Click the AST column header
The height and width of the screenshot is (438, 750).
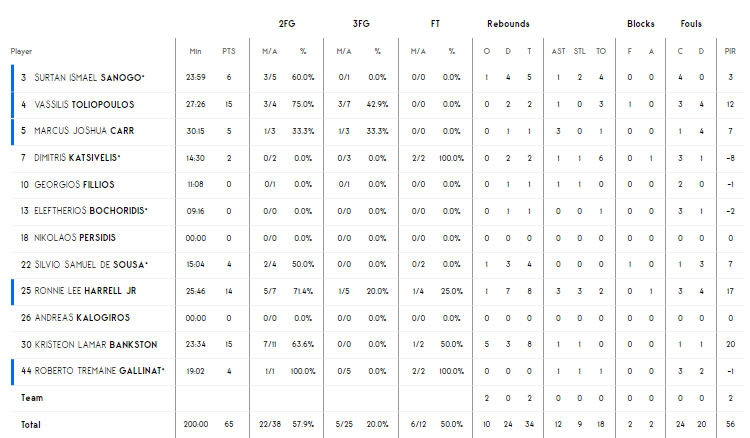(558, 51)
